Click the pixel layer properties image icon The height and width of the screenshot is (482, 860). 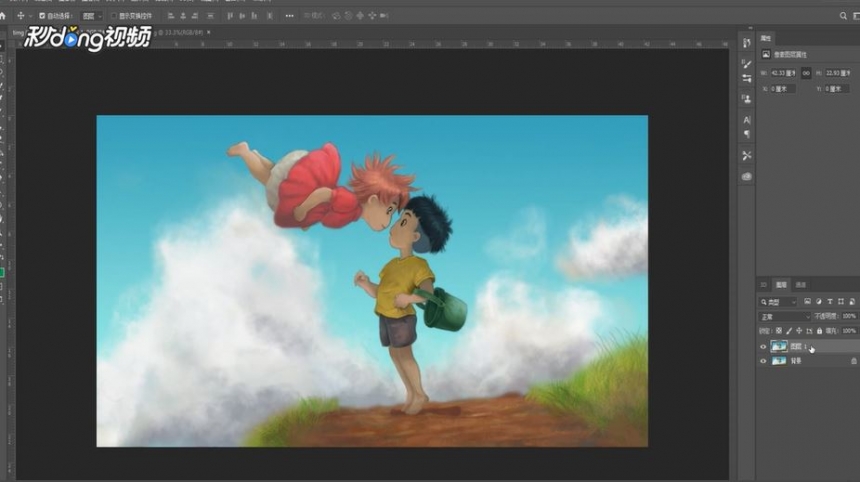766,54
